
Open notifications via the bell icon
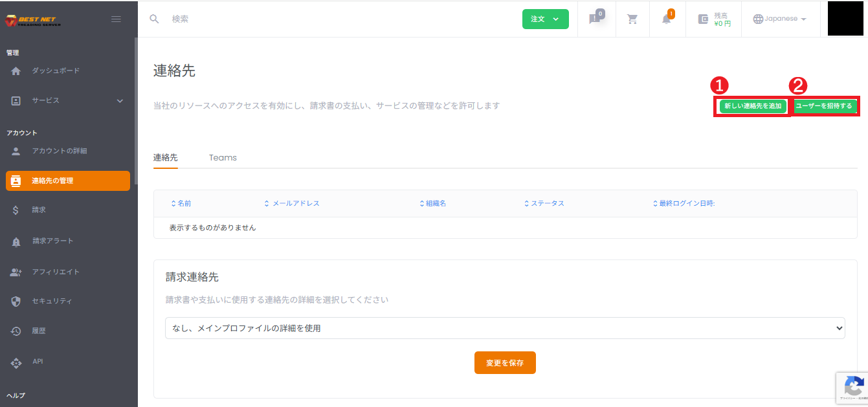tap(667, 19)
